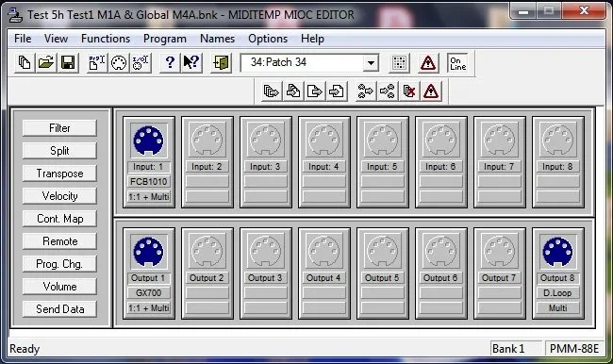Open help with blue question mark icon
Screen dimensions: 613x364
170,62
